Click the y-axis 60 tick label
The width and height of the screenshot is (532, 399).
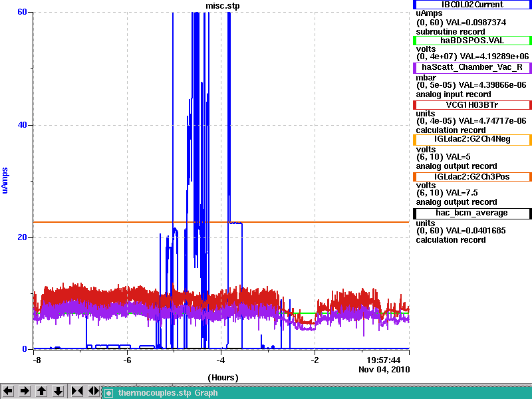[x=22, y=12]
